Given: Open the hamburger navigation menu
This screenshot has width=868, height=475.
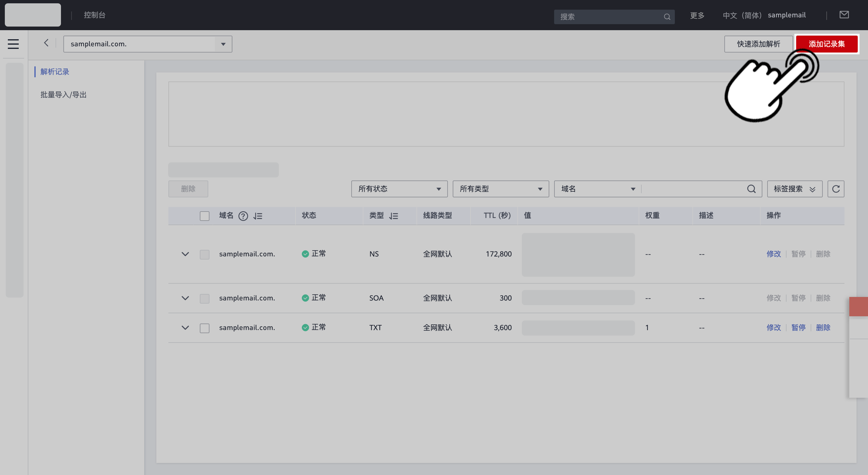Looking at the screenshot, I should [x=13, y=44].
